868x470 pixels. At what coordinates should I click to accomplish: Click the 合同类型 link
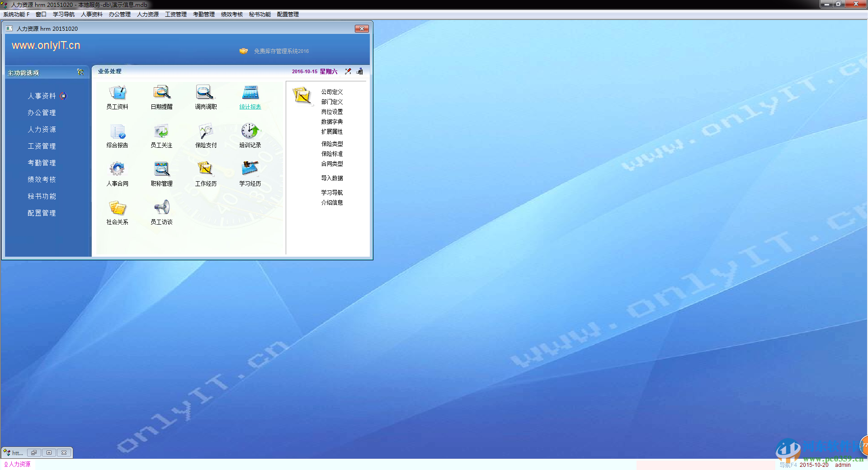pos(332,164)
